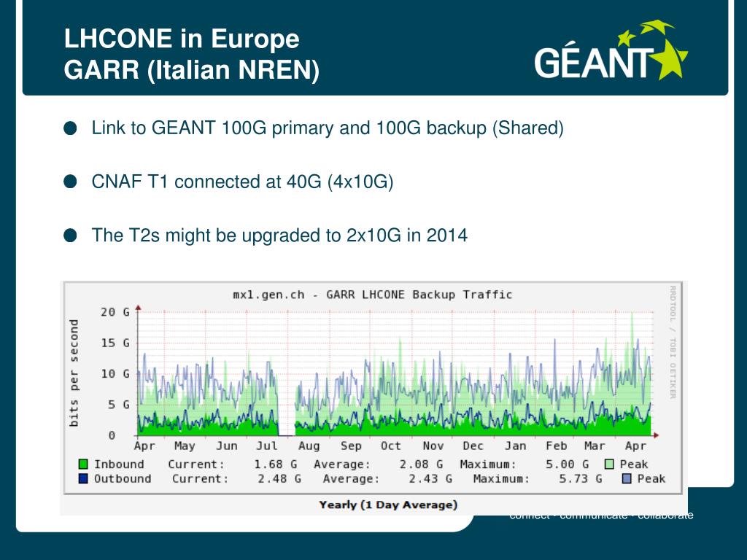The image size is (747, 560).
Task: Click the 'Jan' x-axis label
Action: click(516, 446)
